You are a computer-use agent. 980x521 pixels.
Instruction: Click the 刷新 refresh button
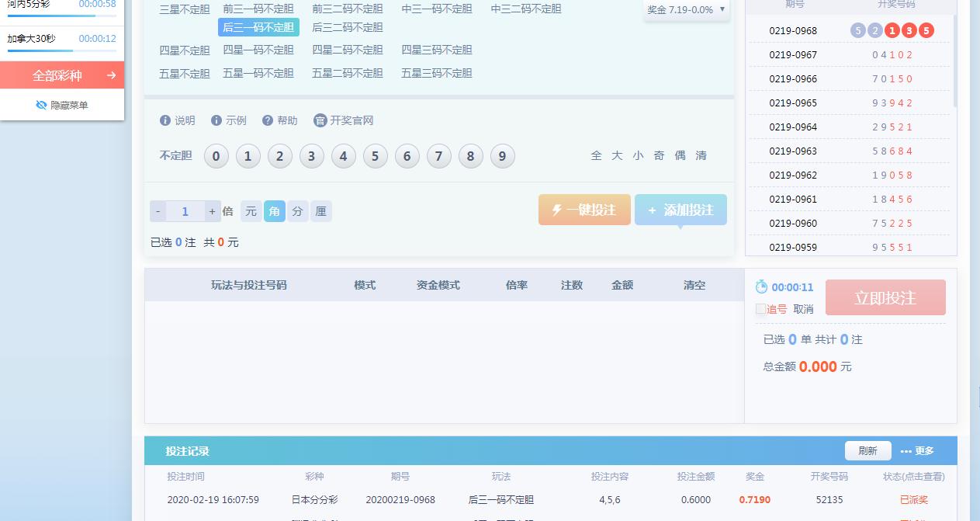coord(867,451)
